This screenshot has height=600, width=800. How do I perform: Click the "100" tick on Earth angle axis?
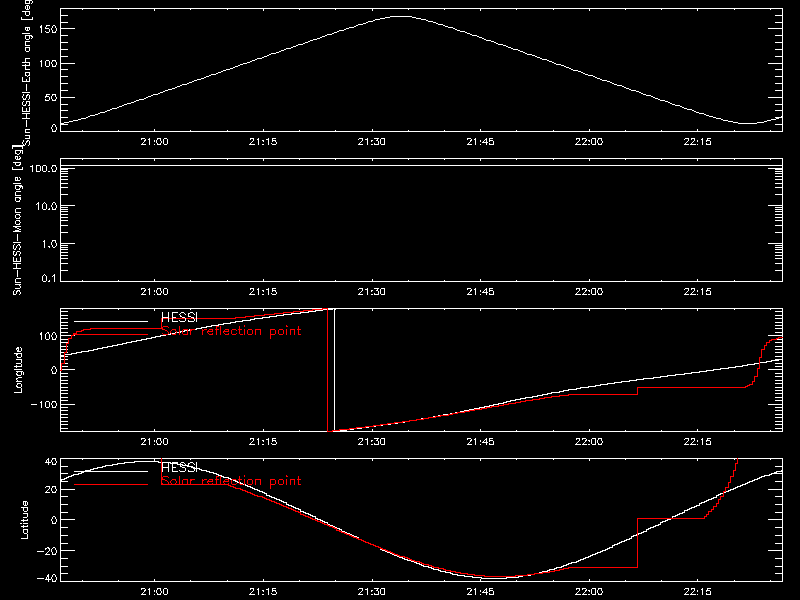tap(48, 63)
